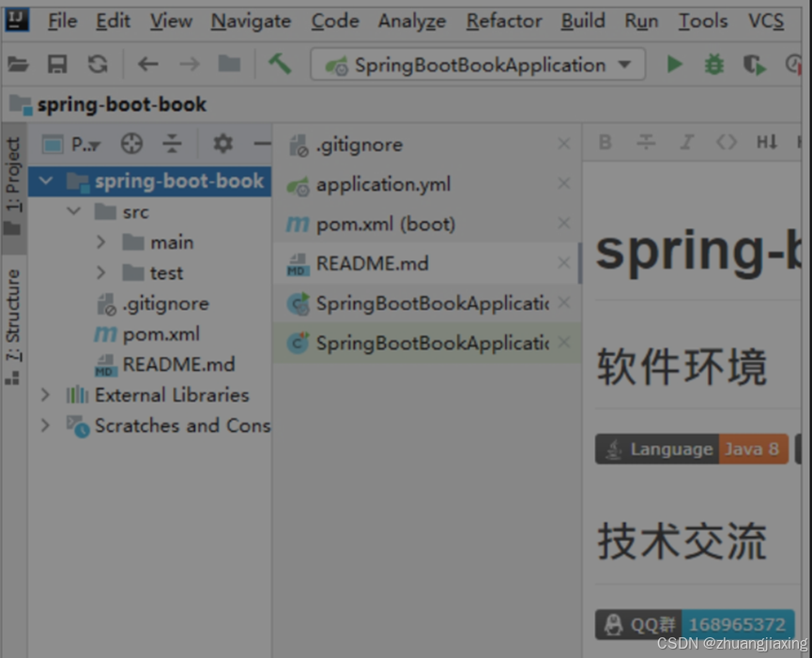Insert code span with angle brackets icon
This screenshot has height=658, width=812.
click(726, 142)
